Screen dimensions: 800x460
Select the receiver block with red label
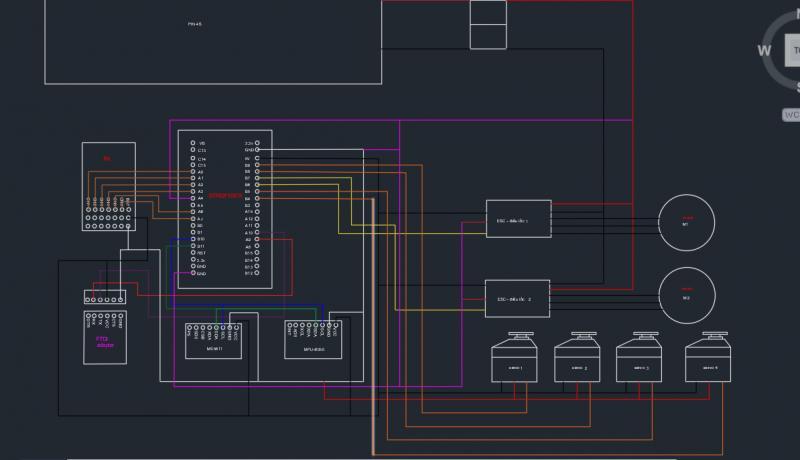[x=107, y=187]
